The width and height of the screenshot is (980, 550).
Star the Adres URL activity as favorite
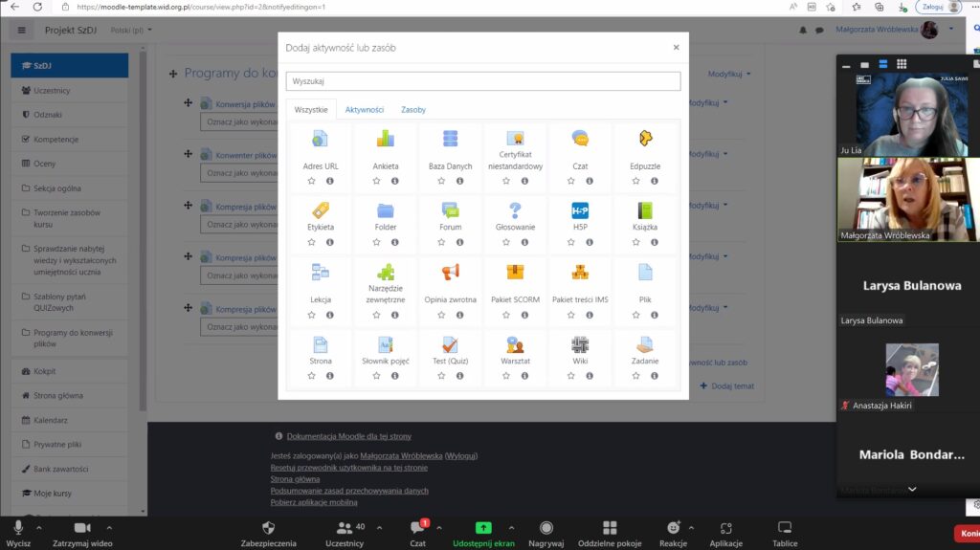[311, 181]
